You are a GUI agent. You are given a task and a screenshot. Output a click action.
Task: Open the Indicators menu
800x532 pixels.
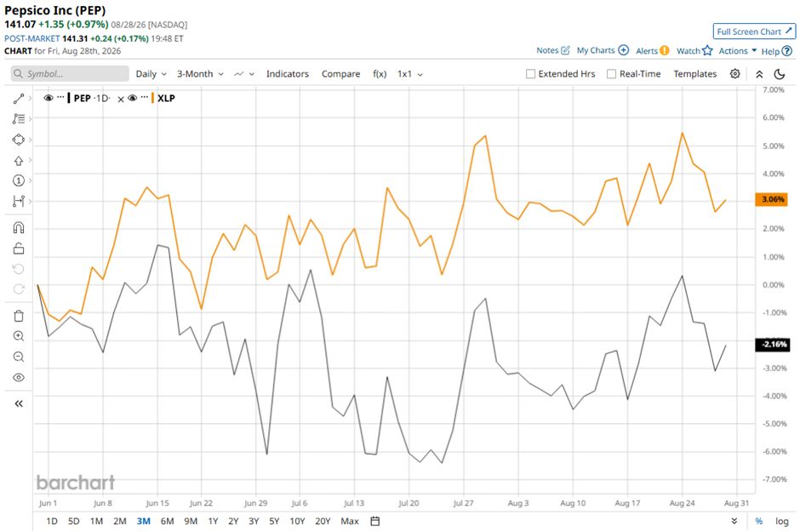[x=288, y=74]
